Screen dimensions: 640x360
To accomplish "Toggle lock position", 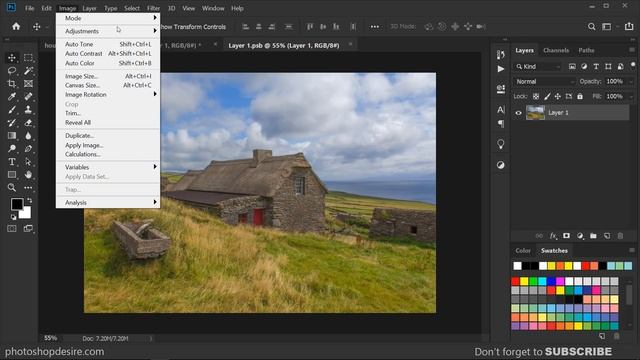I will tap(558, 97).
